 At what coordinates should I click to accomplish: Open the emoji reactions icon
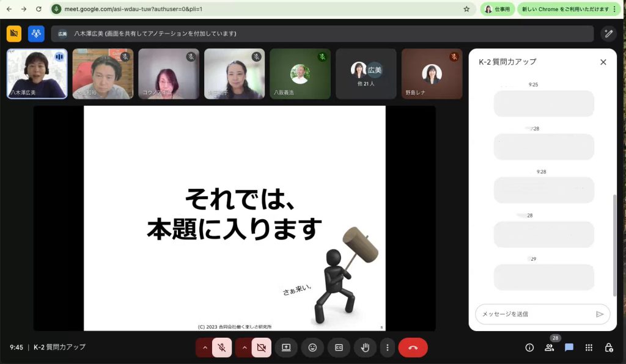(312, 348)
